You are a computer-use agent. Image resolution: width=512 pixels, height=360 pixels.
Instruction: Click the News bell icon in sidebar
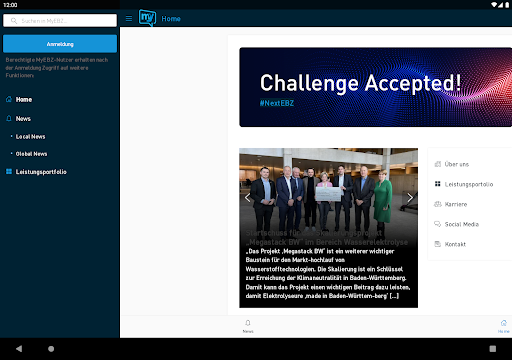[9, 118]
